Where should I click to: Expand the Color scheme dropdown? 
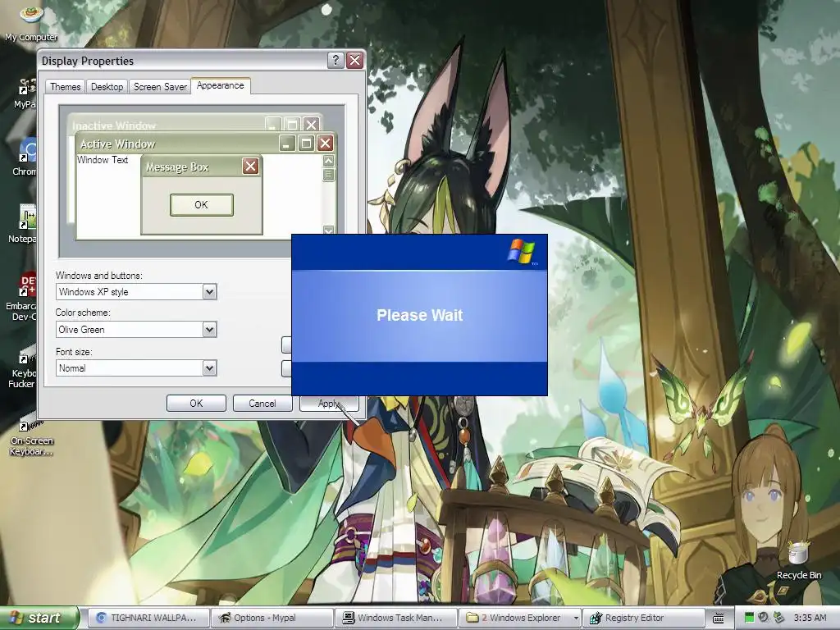point(209,330)
